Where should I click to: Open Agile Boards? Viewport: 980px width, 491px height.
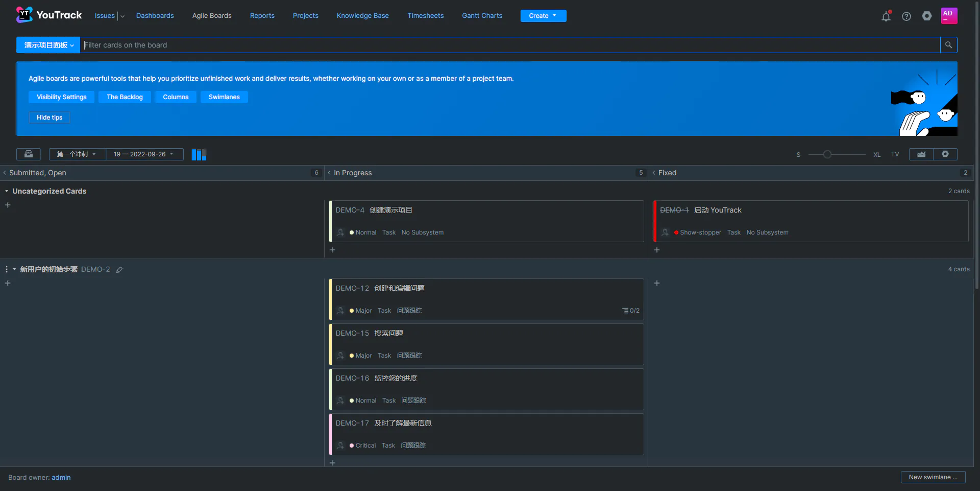coord(212,16)
